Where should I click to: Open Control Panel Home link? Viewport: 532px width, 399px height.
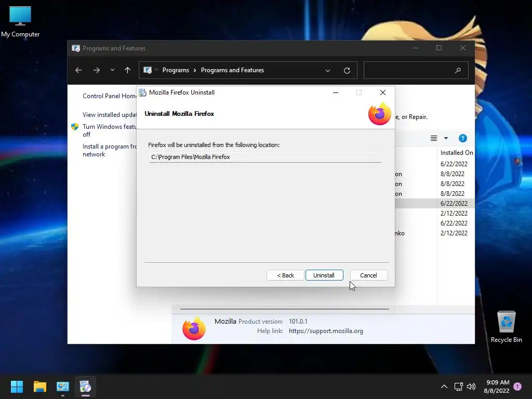(x=110, y=96)
